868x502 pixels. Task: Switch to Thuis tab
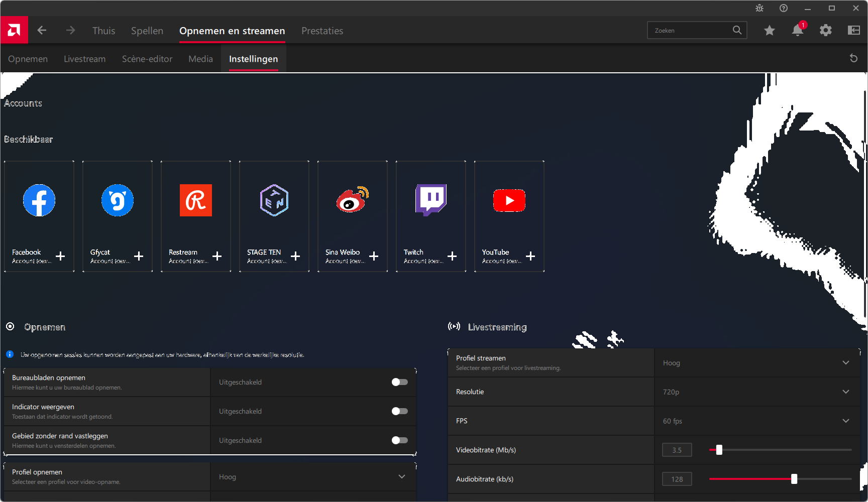(103, 31)
